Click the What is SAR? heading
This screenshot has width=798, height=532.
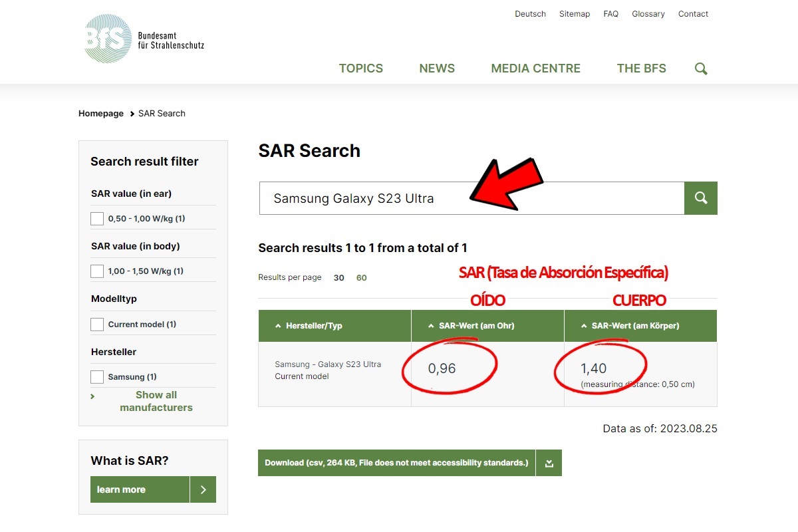(130, 461)
